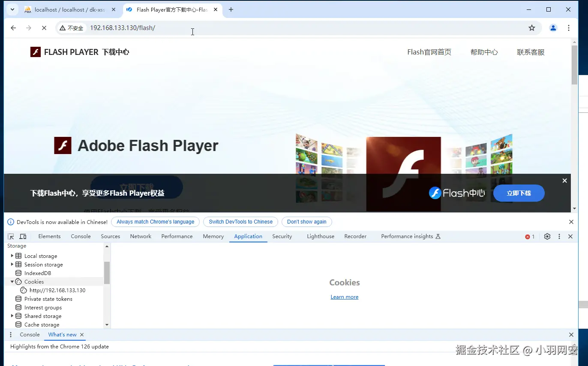This screenshot has width=588, height=366.
Task: Collapse the Cookies tree node
Action: pos(12,281)
